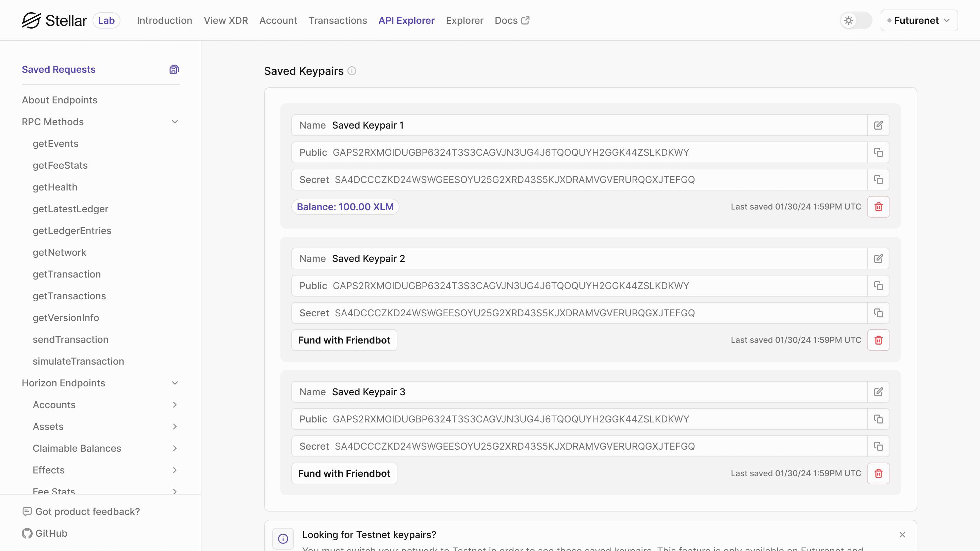Viewport: 980px width, 551px height.
Task: Select the API Explorer tab
Action: click(406, 20)
